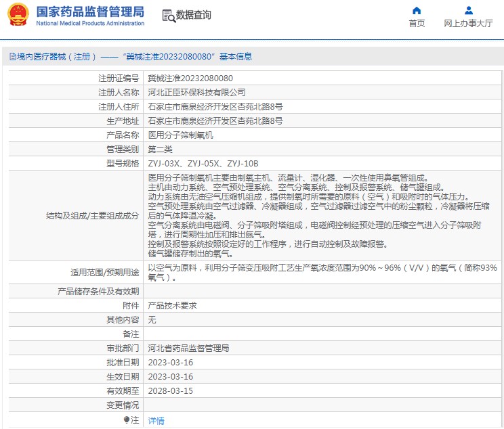The height and width of the screenshot is (429, 504).
Task: Click the 数据查询 document search icon
Action: pyautogui.click(x=168, y=15)
